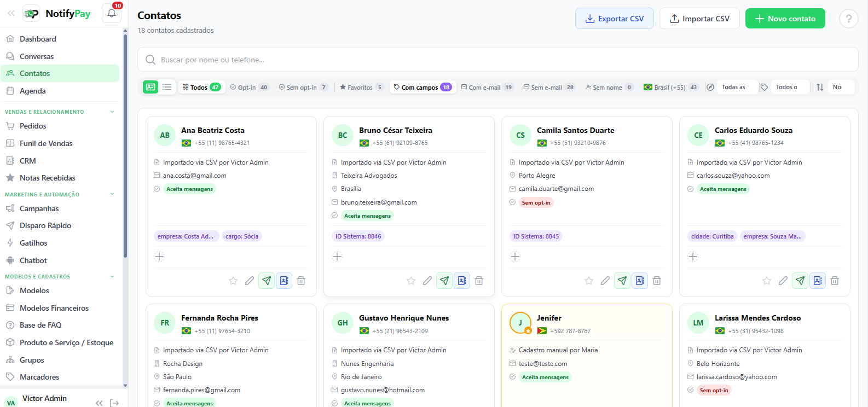The width and height of the screenshot is (868, 407).
Task: Open Funil de Vendas page
Action: pyautogui.click(x=60, y=143)
